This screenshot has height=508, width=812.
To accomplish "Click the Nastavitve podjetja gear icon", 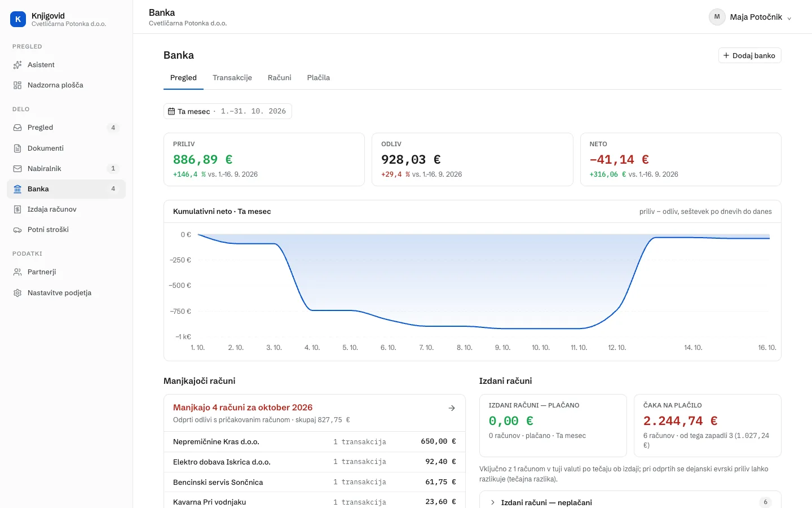I will click(17, 293).
